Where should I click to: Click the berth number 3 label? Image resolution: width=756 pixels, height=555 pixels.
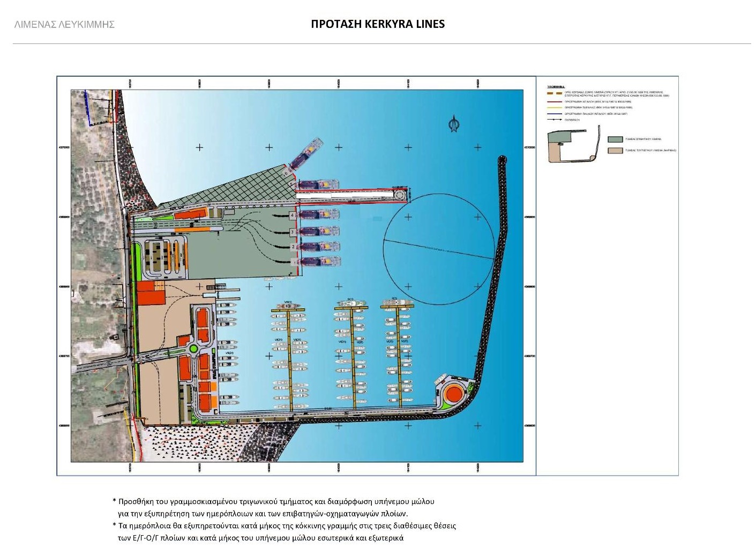click(293, 232)
